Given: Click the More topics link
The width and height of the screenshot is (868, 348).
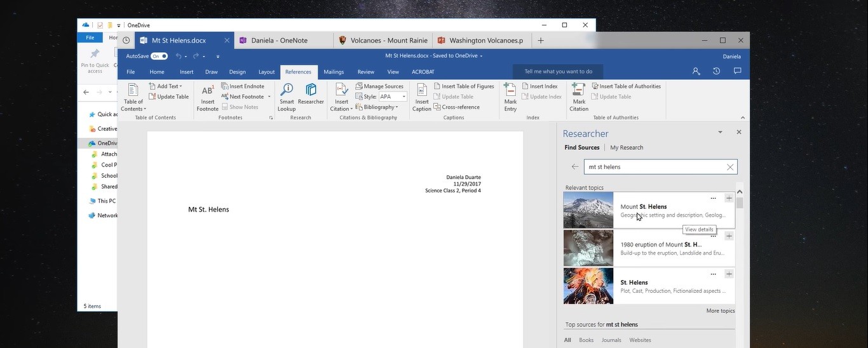Looking at the screenshot, I should click(x=720, y=311).
